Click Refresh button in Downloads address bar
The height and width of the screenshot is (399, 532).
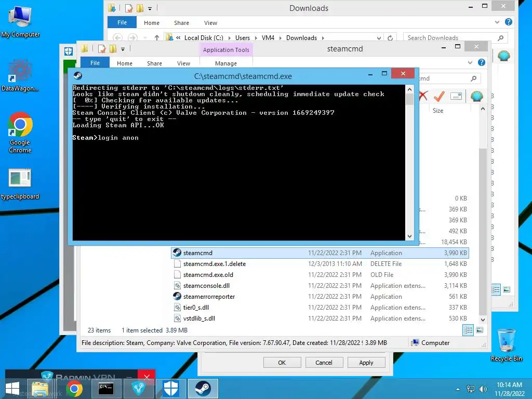coord(390,38)
